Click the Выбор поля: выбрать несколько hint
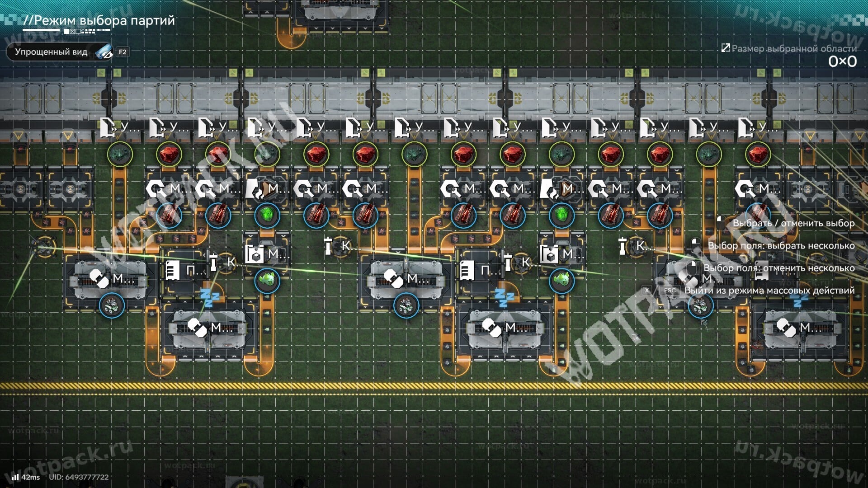 point(781,246)
